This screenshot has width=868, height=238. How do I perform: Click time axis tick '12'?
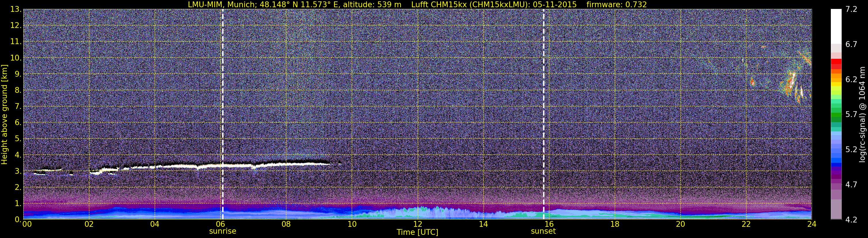[x=417, y=224]
